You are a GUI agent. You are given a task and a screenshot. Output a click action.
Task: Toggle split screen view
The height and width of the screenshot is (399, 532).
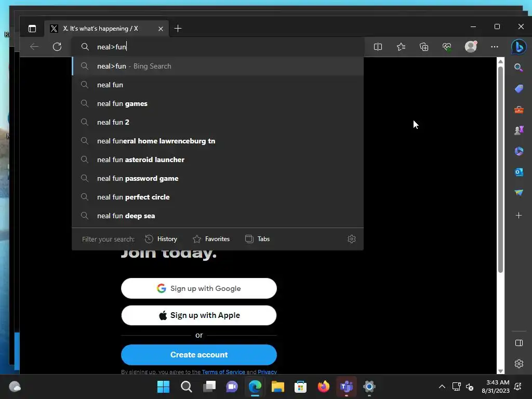click(x=378, y=47)
